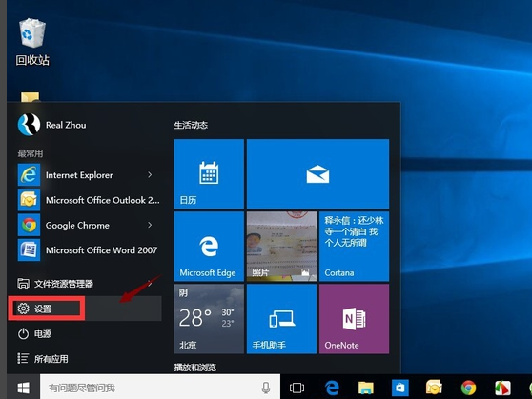The image size is (532, 399).
Task: Click the red-green app taskbar icon
Action: coord(502,388)
